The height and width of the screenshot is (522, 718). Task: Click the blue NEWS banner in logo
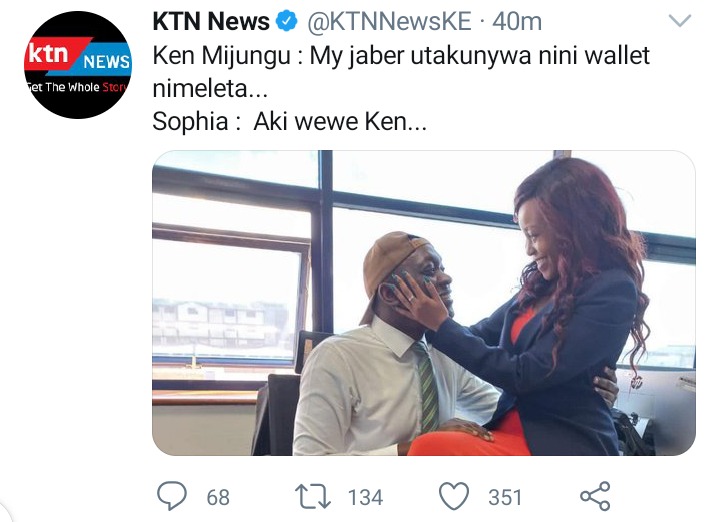pyautogui.click(x=106, y=61)
